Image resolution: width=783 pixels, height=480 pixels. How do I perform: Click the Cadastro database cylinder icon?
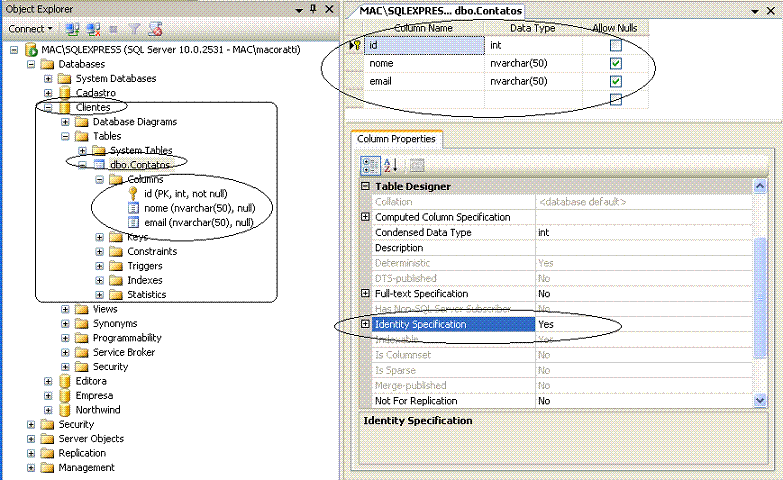(64, 93)
